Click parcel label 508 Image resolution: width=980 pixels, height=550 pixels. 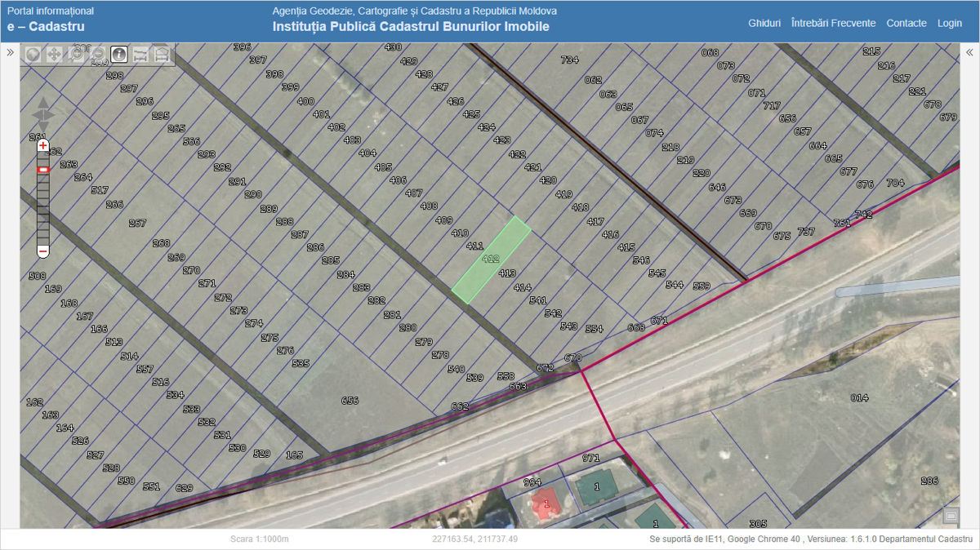click(x=37, y=277)
